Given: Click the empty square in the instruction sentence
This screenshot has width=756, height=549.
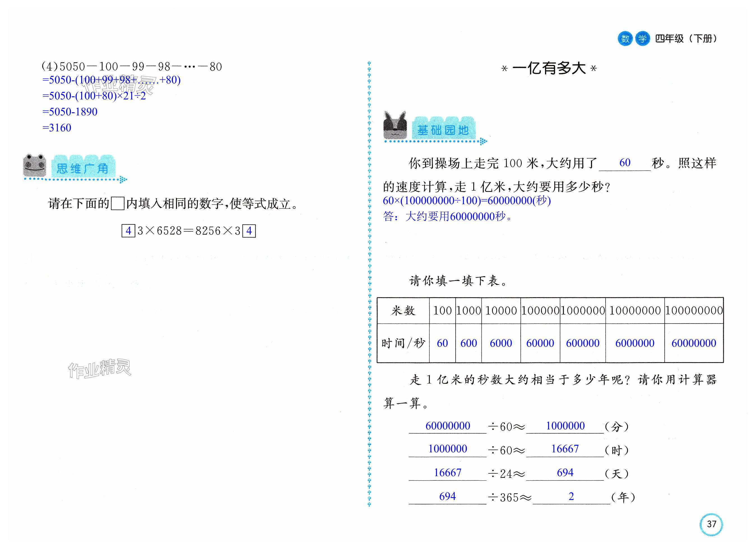Looking at the screenshot, I should click(x=118, y=204).
